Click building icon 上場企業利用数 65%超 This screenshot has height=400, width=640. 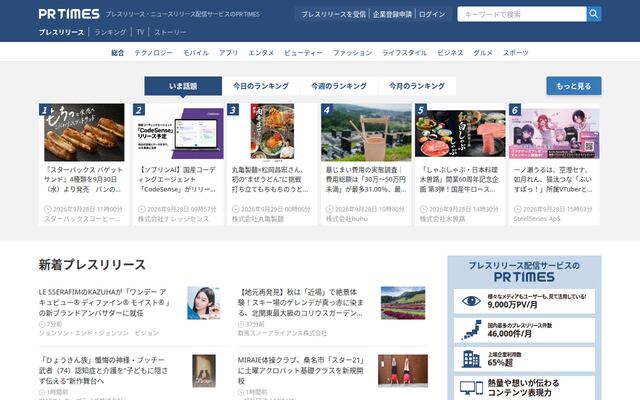pyautogui.click(x=471, y=359)
